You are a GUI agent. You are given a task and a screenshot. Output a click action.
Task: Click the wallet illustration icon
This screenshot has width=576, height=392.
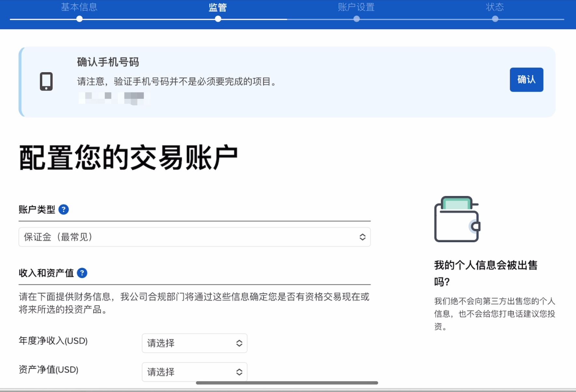(457, 219)
